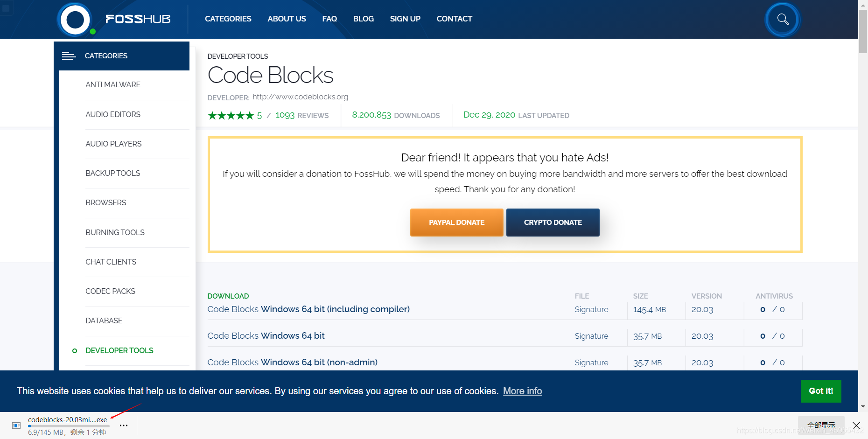Select CHAT CLIENTS category
868x439 pixels.
111,262
